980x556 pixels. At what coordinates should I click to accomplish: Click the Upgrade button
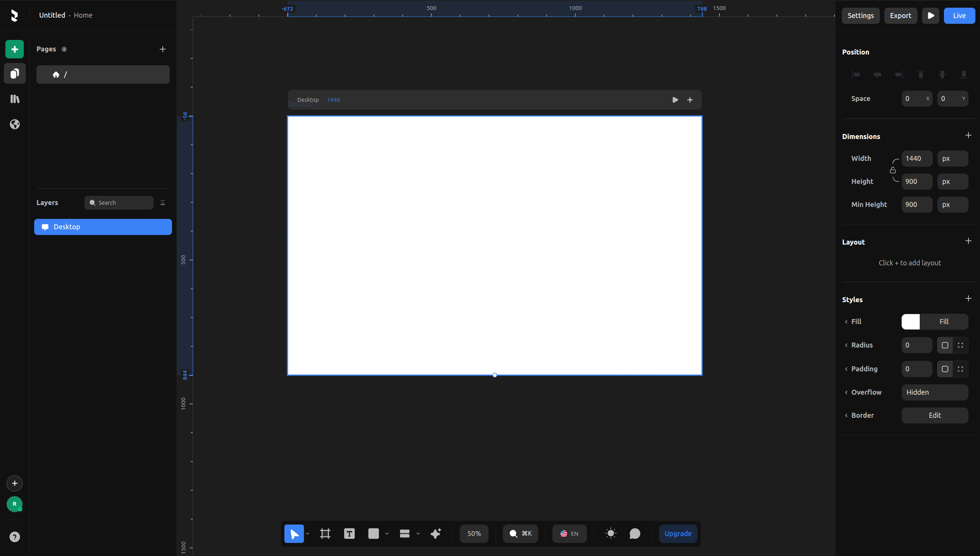(678, 533)
